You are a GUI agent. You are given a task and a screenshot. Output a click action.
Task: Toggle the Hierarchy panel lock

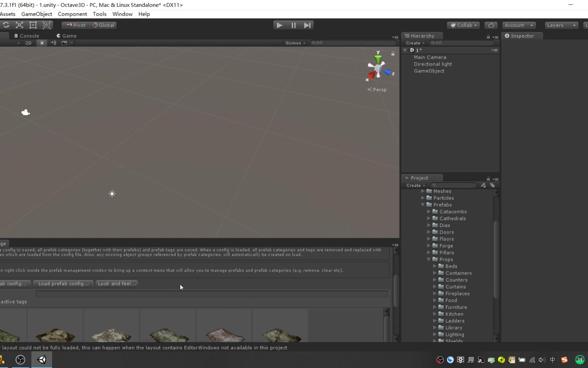pos(488,36)
